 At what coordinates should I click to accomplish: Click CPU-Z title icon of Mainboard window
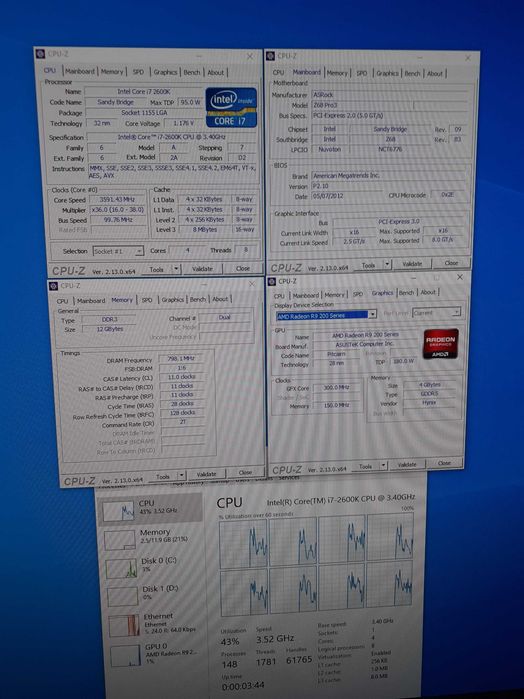pos(271,56)
